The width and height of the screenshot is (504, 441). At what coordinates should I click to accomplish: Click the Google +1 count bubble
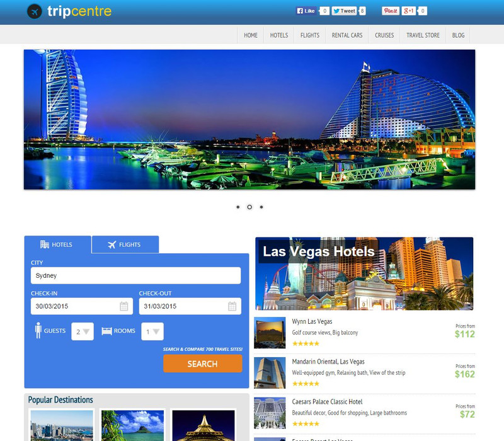pos(422,11)
